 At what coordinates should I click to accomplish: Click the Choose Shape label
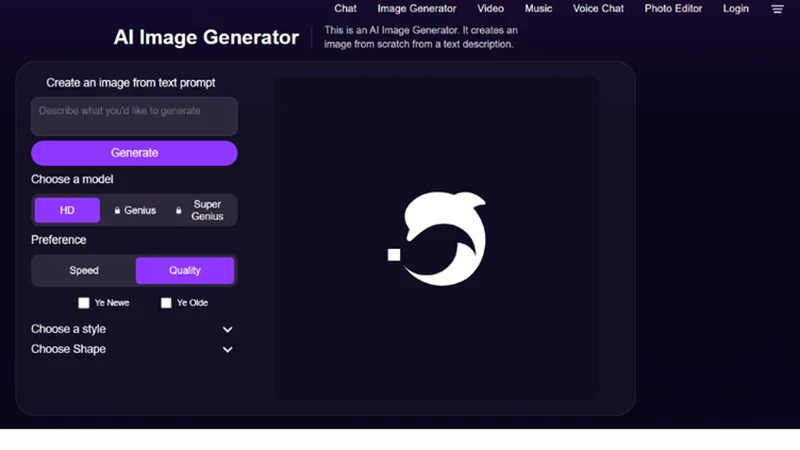point(68,349)
